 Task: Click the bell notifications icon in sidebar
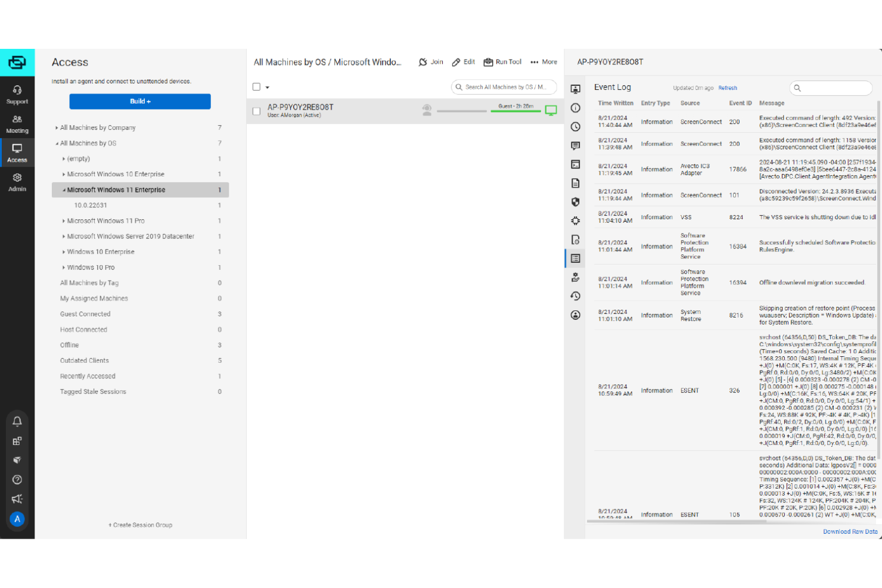click(17, 421)
